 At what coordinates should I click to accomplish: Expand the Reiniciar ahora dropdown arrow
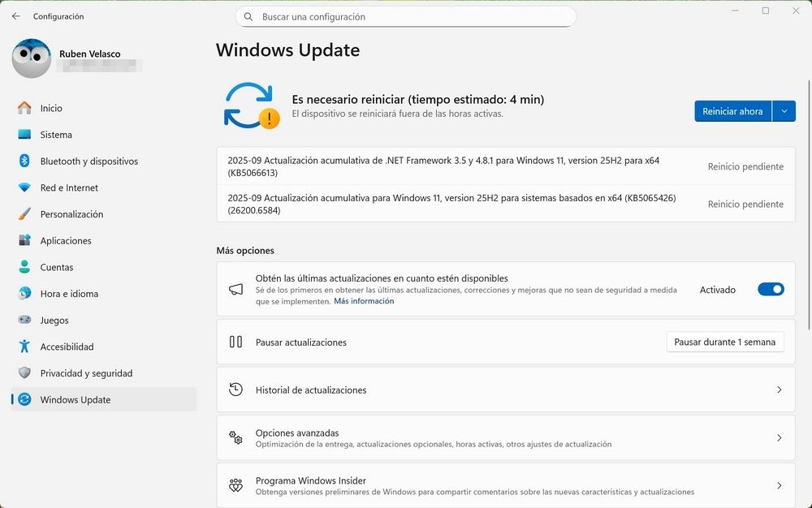tap(784, 111)
